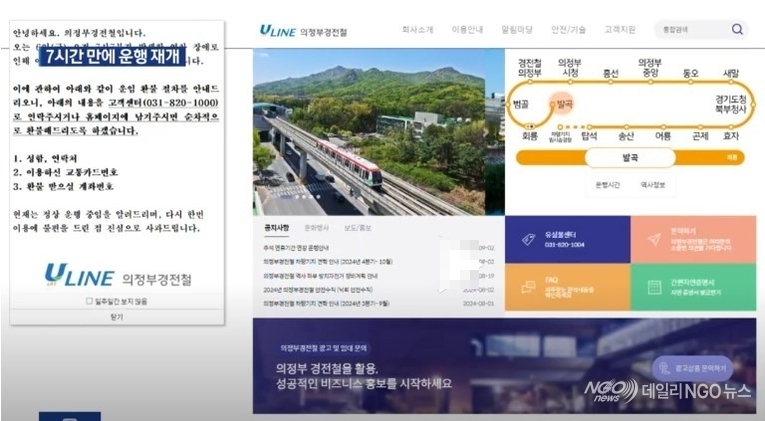Click the '1. 성함, 연락처' line in popup
The width and height of the screenshot is (765, 421).
coord(45,159)
